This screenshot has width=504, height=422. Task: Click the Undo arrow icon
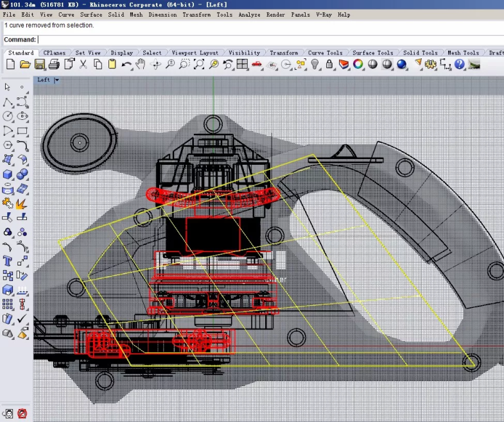(x=126, y=64)
